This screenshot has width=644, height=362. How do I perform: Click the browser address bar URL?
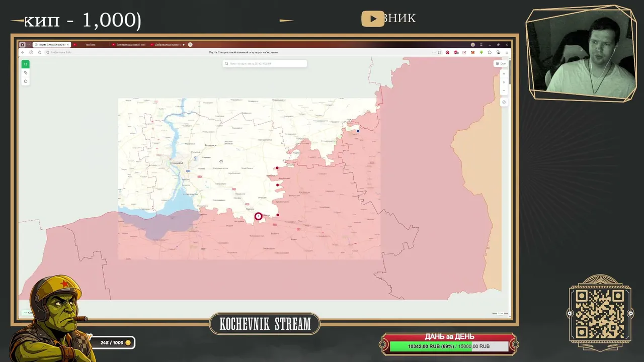tap(61, 52)
